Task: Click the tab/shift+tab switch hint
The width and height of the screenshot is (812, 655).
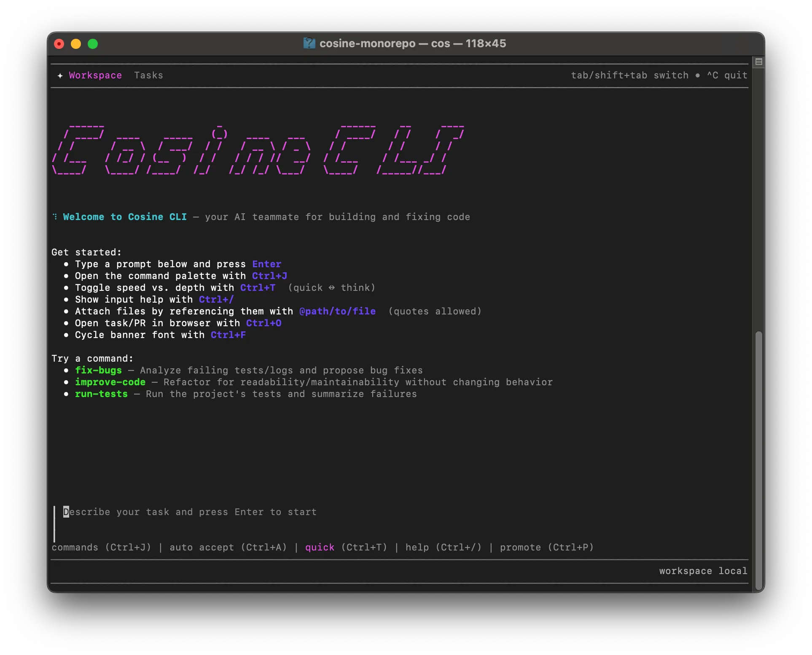Action: 629,75
